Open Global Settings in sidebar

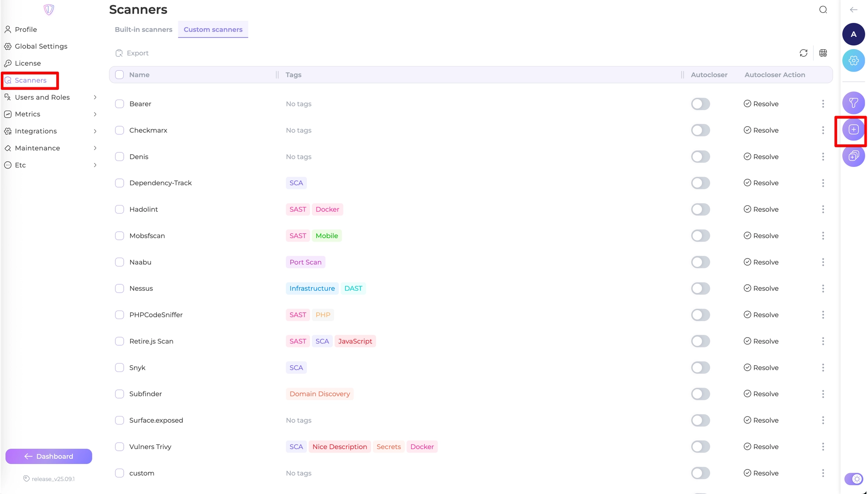(41, 46)
